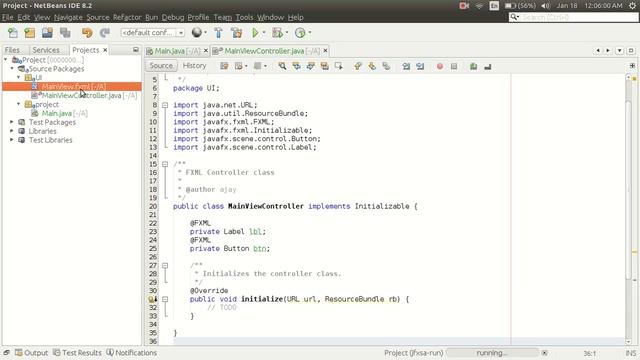This screenshot has height=360, width=640.
Task: Click the Save All toolbar icon
Action: coord(65,33)
